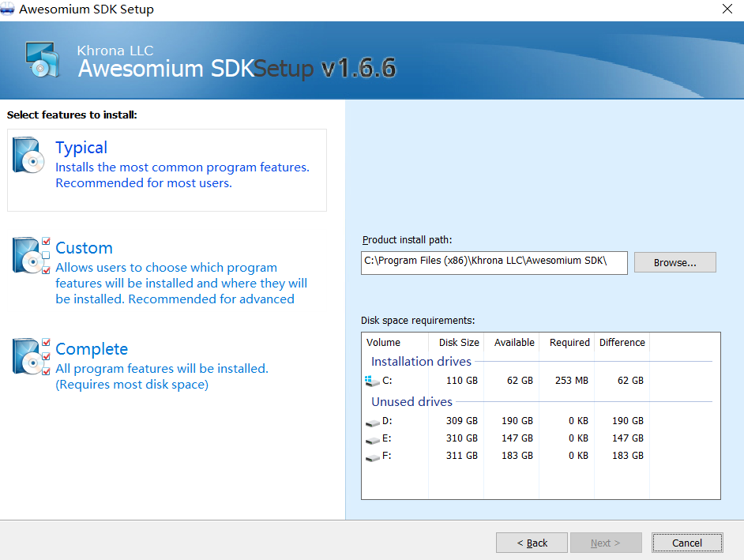Click the E: drive icon
This screenshot has height=560, width=744.
click(x=373, y=439)
